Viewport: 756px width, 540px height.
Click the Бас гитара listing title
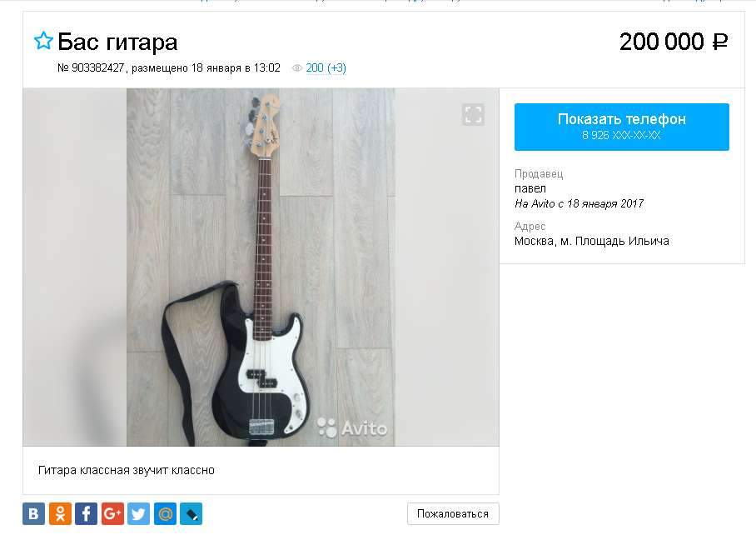click(x=117, y=42)
